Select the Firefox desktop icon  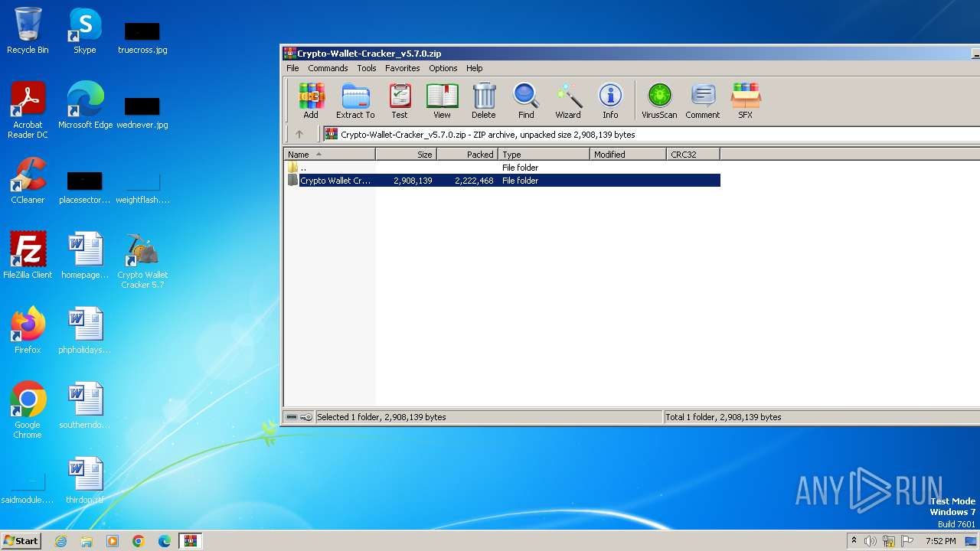(28, 331)
